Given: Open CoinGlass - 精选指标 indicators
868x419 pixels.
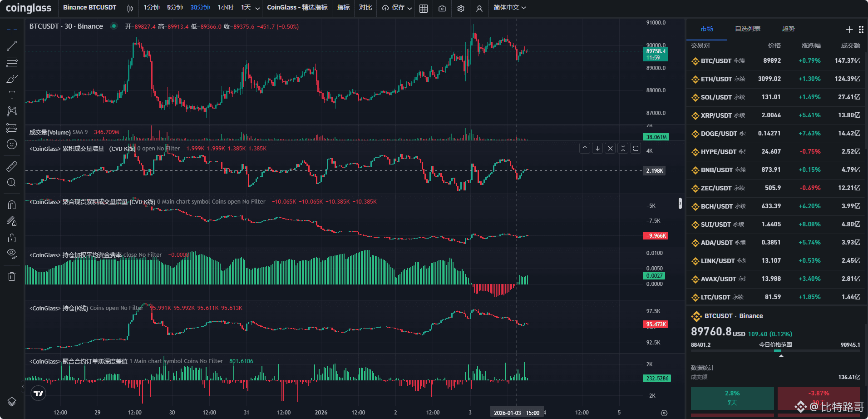Looking at the screenshot, I should coord(297,8).
